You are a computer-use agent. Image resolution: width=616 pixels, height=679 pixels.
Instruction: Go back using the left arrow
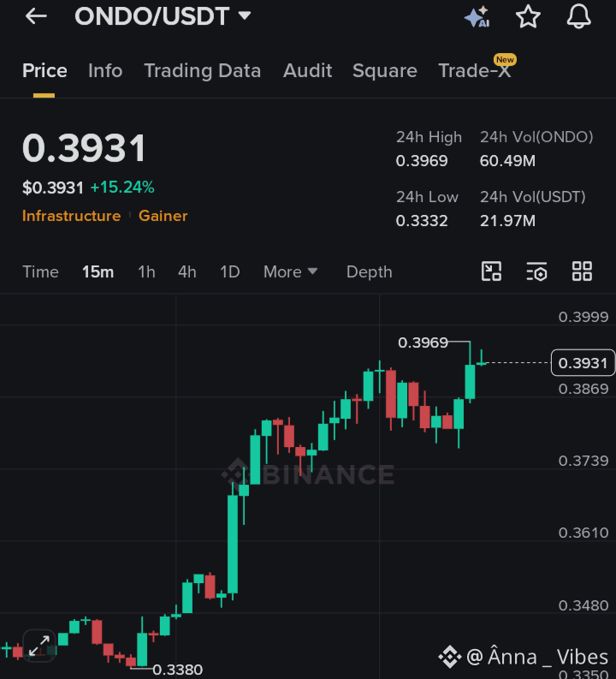[x=36, y=16]
